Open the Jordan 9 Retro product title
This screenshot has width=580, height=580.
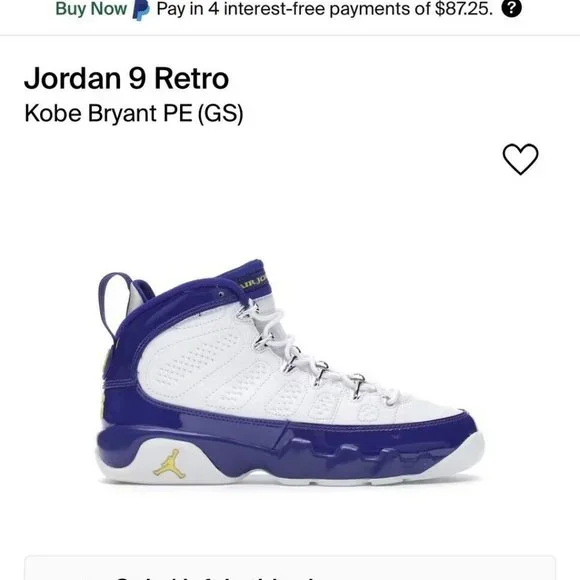127,78
